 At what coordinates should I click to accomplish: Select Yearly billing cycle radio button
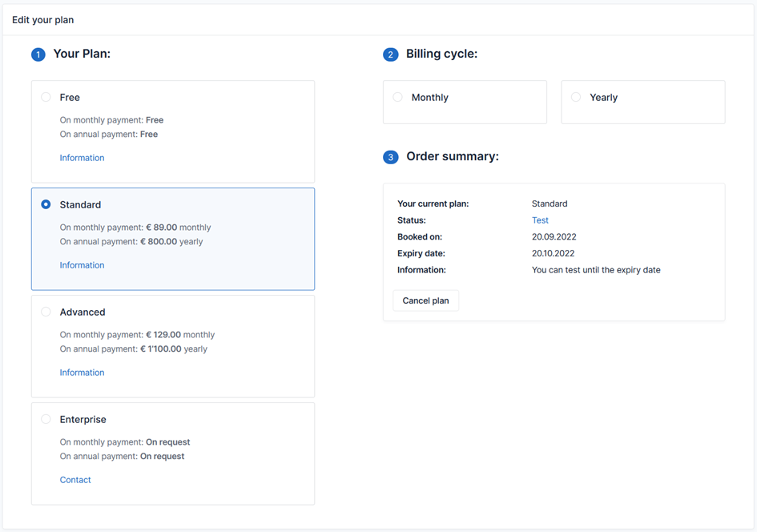click(x=576, y=97)
